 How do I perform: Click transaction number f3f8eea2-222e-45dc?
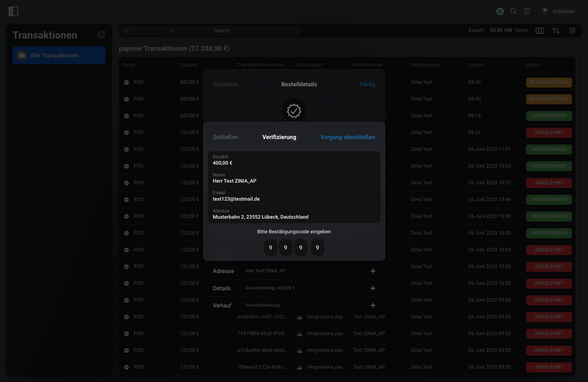point(263,367)
